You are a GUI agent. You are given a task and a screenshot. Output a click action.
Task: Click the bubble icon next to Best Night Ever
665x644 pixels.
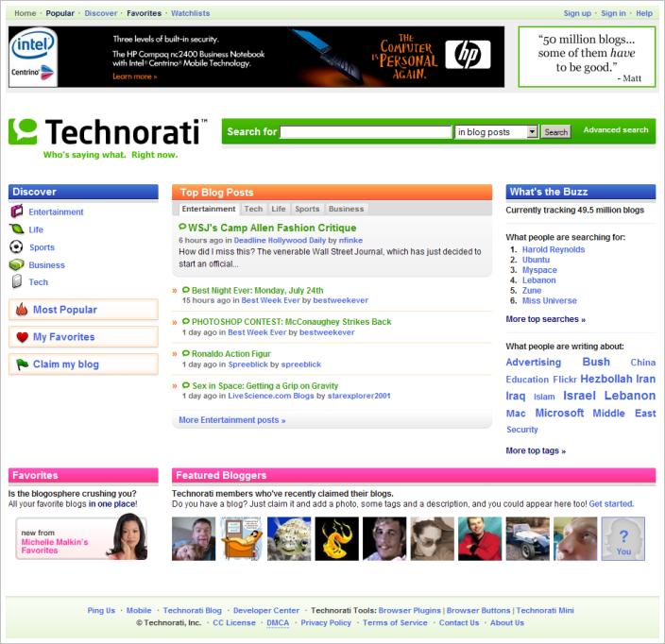pyautogui.click(x=186, y=290)
